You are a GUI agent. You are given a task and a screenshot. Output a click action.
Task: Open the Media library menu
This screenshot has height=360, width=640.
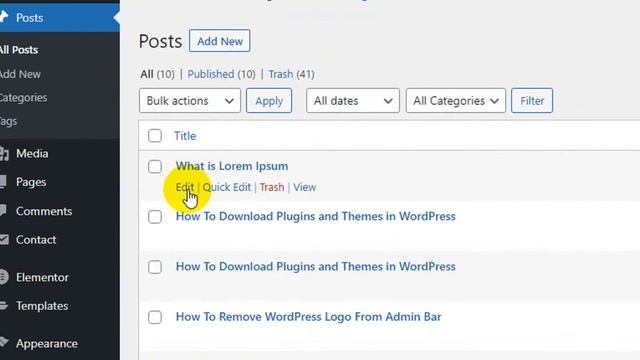click(x=32, y=153)
